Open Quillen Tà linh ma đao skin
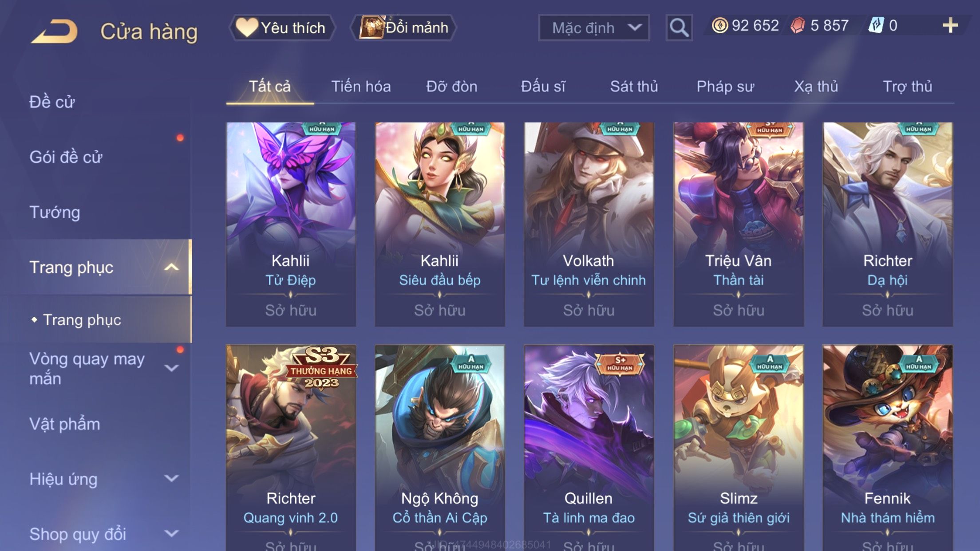Image resolution: width=980 pixels, height=551 pixels. 589,448
